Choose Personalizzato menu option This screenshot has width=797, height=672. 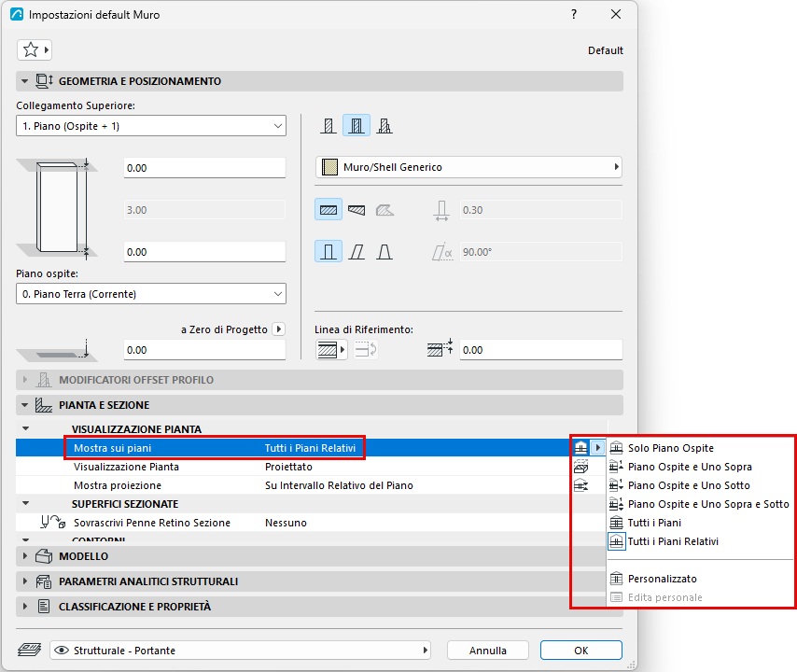pyautogui.click(x=700, y=579)
